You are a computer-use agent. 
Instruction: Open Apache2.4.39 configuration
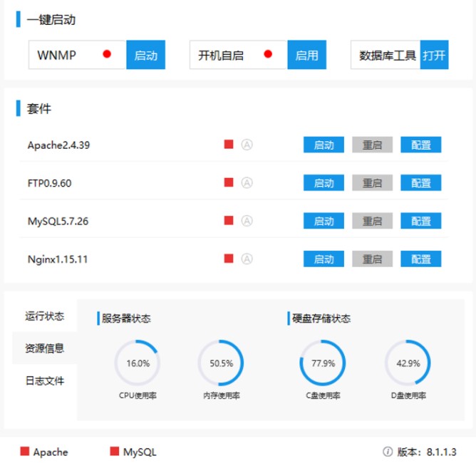pyautogui.click(x=420, y=145)
